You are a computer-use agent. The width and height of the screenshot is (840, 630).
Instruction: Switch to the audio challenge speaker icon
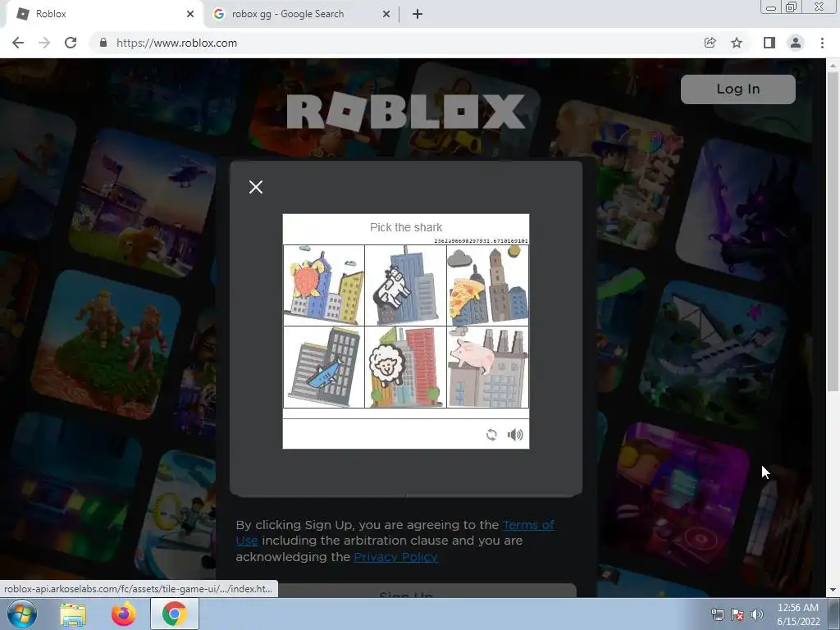click(515, 435)
